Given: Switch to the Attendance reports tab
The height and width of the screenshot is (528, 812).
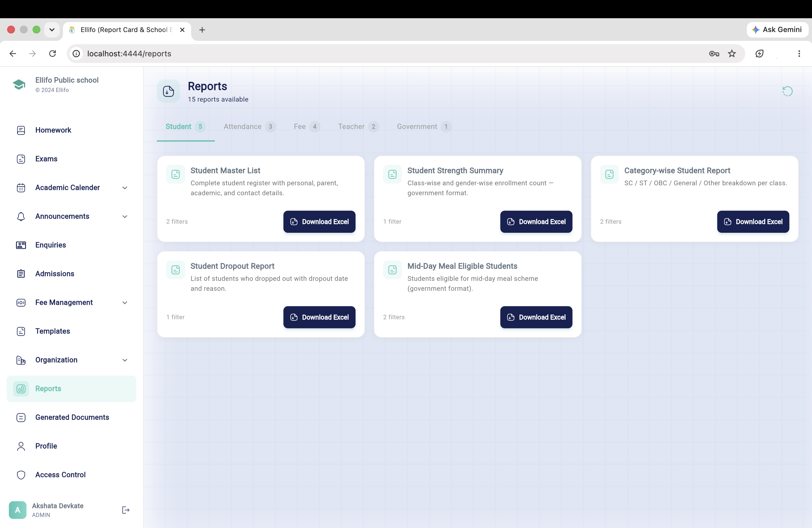Looking at the screenshot, I should tap(250, 126).
